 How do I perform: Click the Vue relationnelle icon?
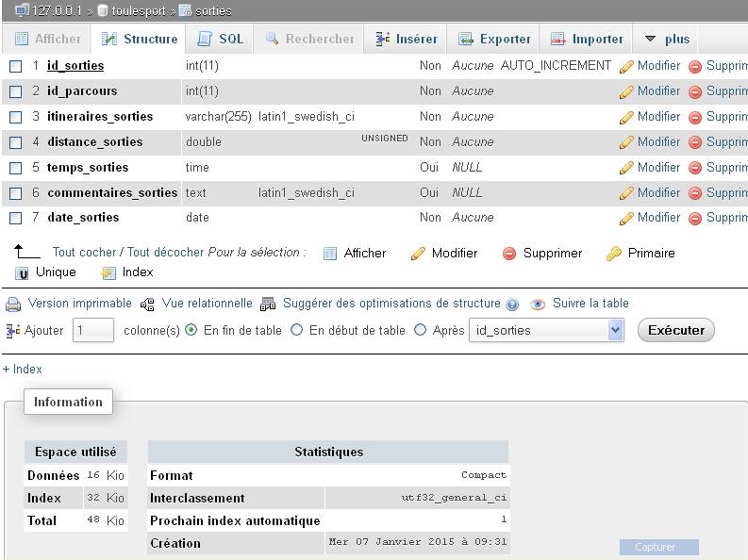point(147,305)
